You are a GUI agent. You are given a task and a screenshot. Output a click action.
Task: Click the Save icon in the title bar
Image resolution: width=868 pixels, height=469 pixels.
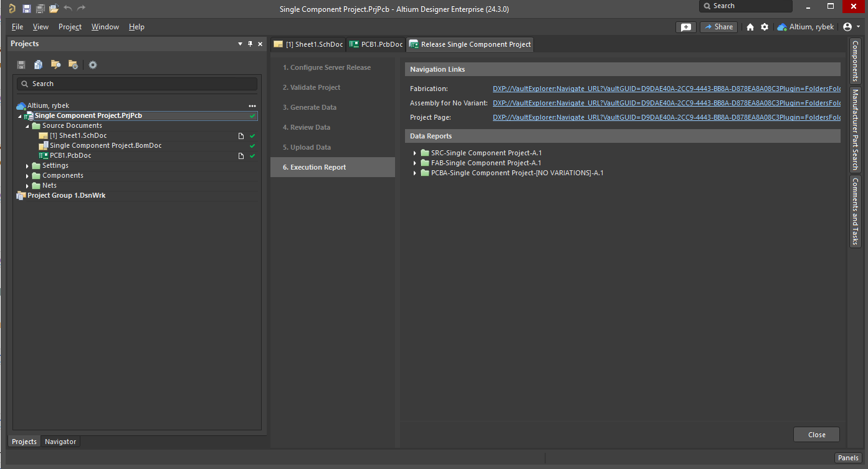pos(26,9)
